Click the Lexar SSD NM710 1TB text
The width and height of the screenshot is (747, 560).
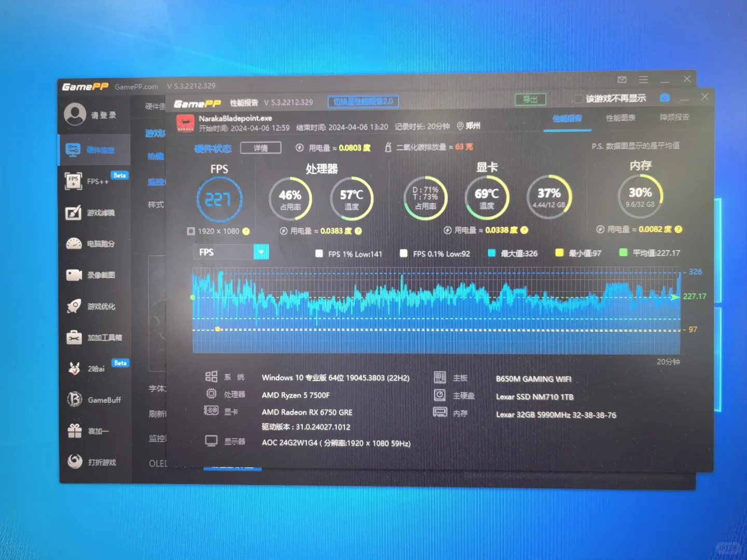(x=535, y=397)
